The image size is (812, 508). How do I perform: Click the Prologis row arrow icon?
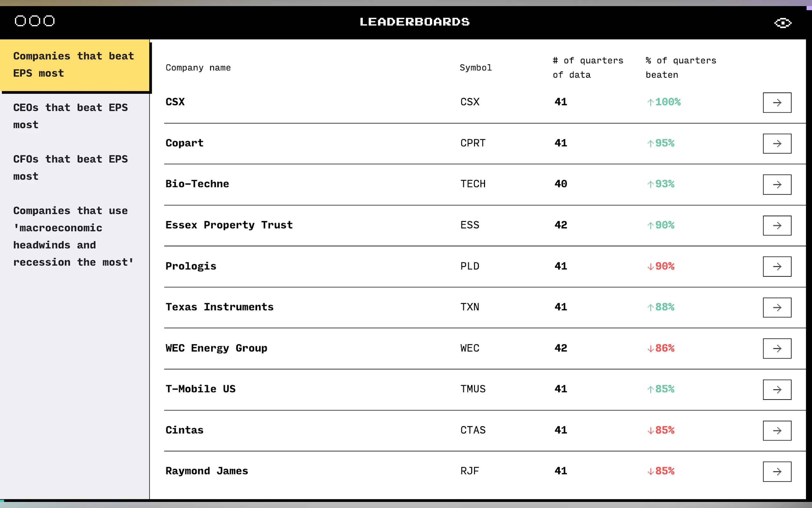[777, 266]
